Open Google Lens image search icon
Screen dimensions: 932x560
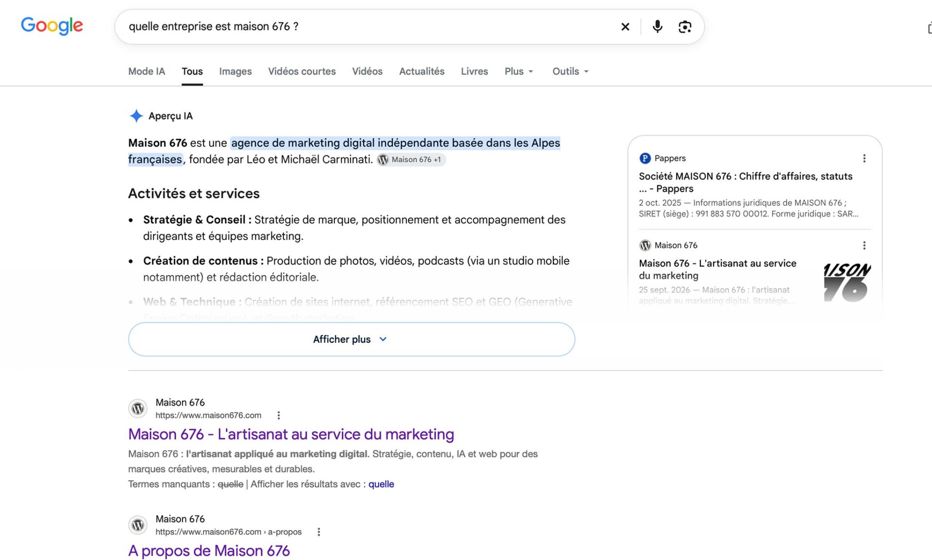[x=685, y=27]
